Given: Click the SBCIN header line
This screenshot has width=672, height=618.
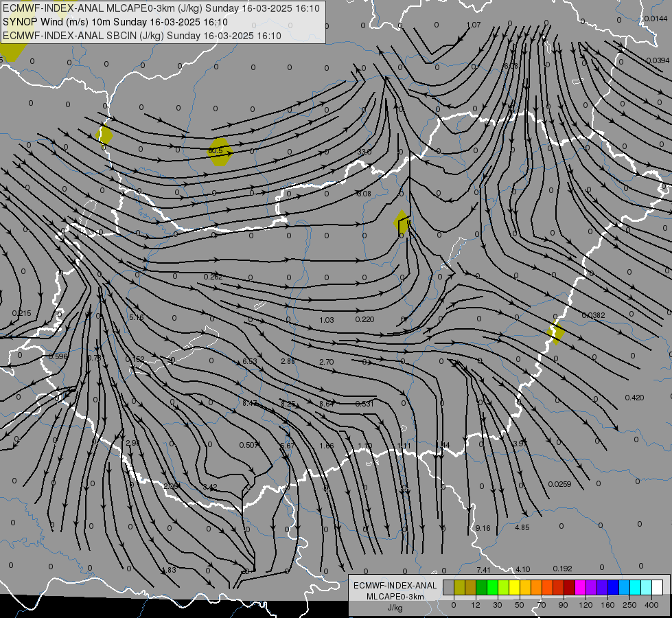Looking at the screenshot, I should (x=142, y=36).
